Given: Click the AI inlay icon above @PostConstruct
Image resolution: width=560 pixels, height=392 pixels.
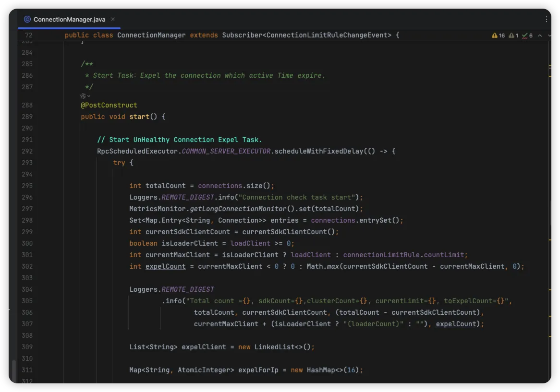Looking at the screenshot, I should 83,96.
